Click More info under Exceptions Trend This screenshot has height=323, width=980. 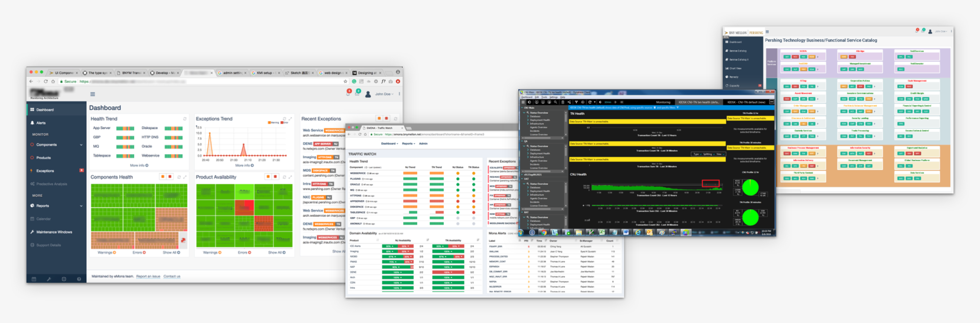[x=245, y=165]
